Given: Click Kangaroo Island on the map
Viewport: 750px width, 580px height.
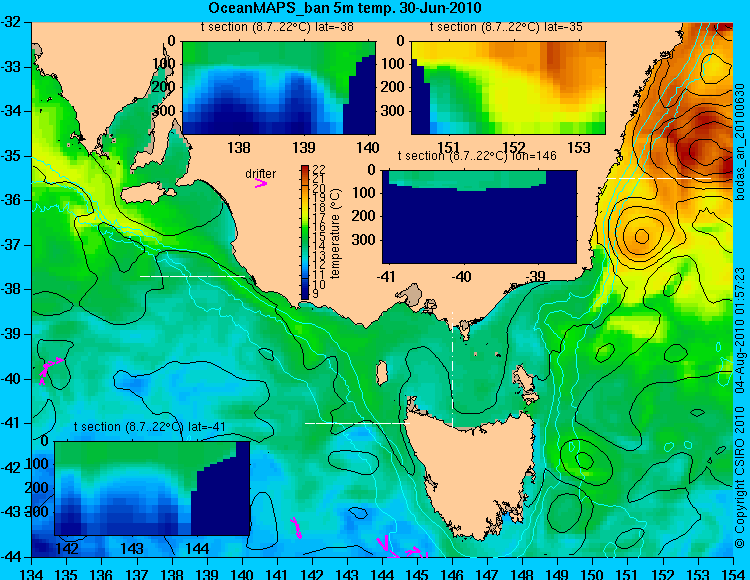Looking at the screenshot, I should (x=147, y=194).
